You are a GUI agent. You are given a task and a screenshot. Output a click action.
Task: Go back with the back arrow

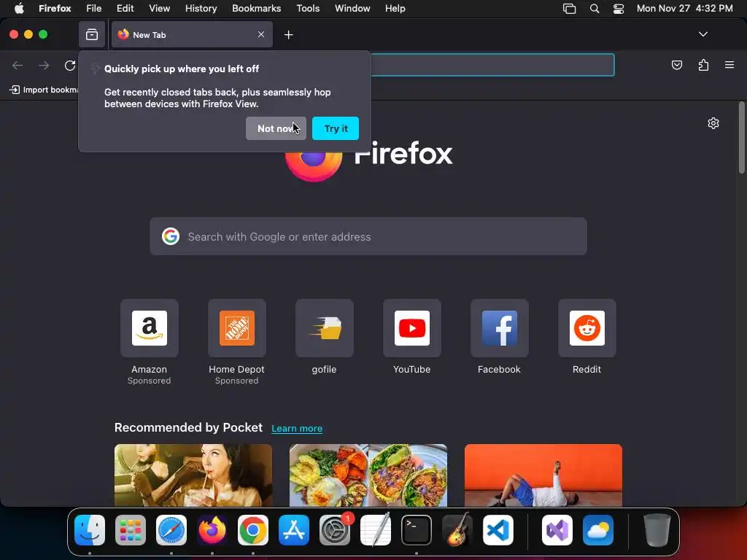(18, 65)
